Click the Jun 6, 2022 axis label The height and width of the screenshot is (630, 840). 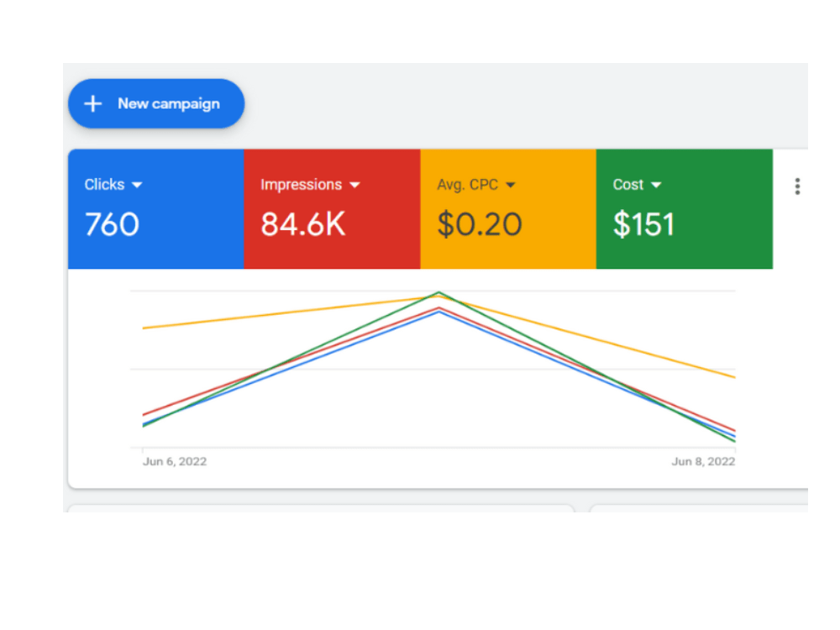175,461
